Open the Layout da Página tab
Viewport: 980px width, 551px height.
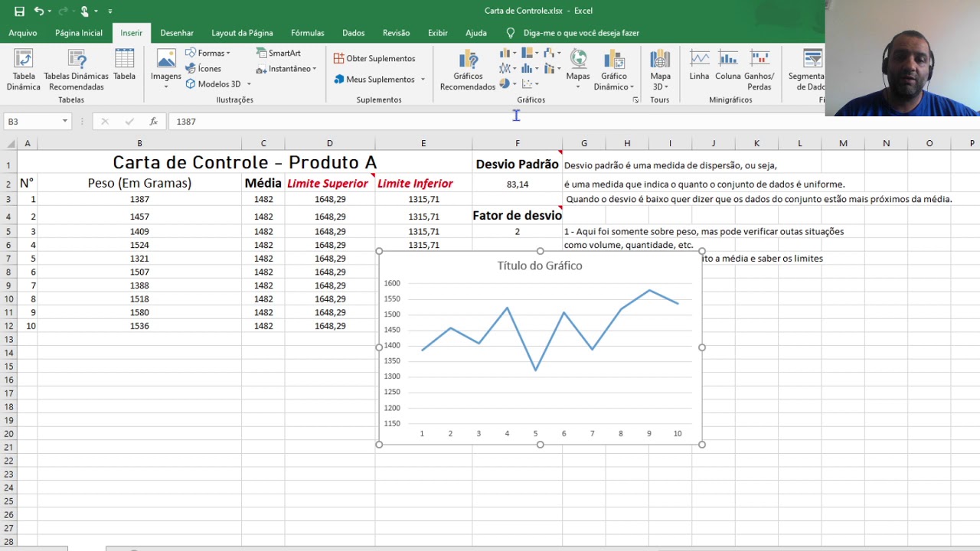point(242,33)
